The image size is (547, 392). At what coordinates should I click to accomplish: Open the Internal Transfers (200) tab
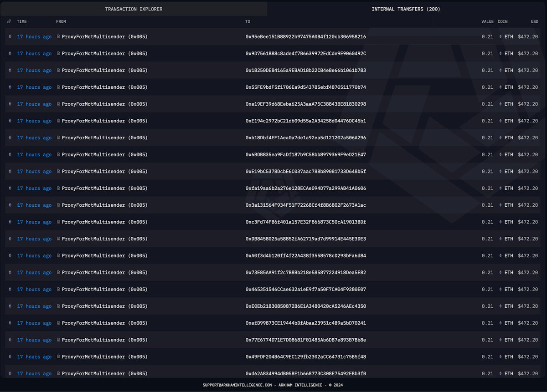tap(406, 9)
